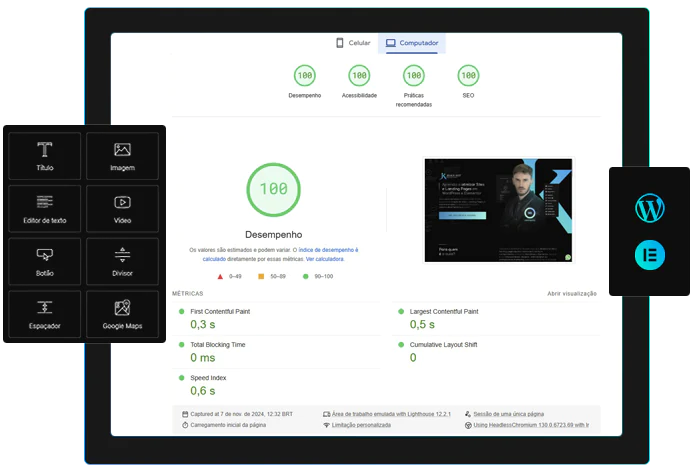Click 'Using HeadlessChromium' link
Image resolution: width=698 pixels, height=473 pixels.
tap(531, 425)
